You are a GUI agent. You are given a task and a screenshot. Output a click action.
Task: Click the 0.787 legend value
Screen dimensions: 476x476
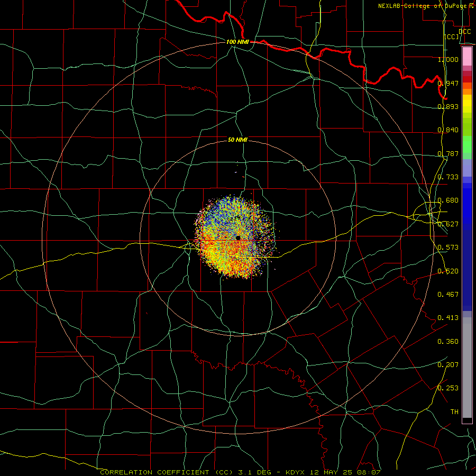coord(448,153)
